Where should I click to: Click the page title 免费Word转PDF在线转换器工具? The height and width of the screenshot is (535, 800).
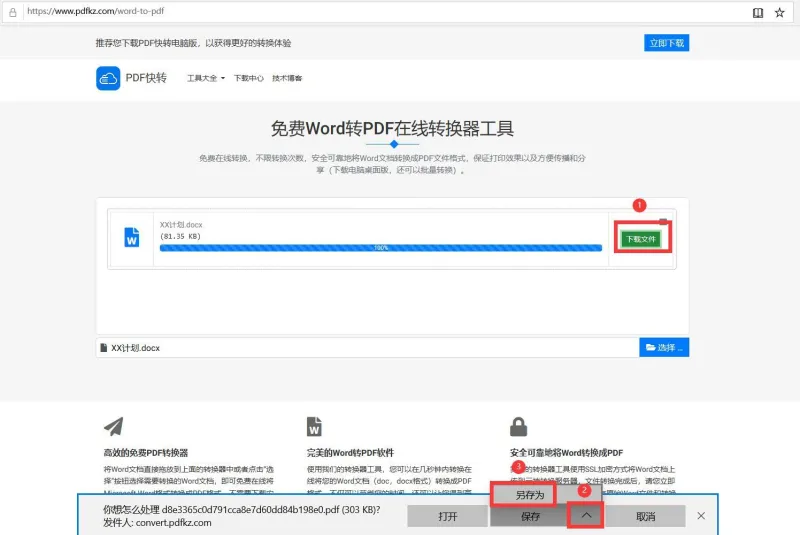392,129
